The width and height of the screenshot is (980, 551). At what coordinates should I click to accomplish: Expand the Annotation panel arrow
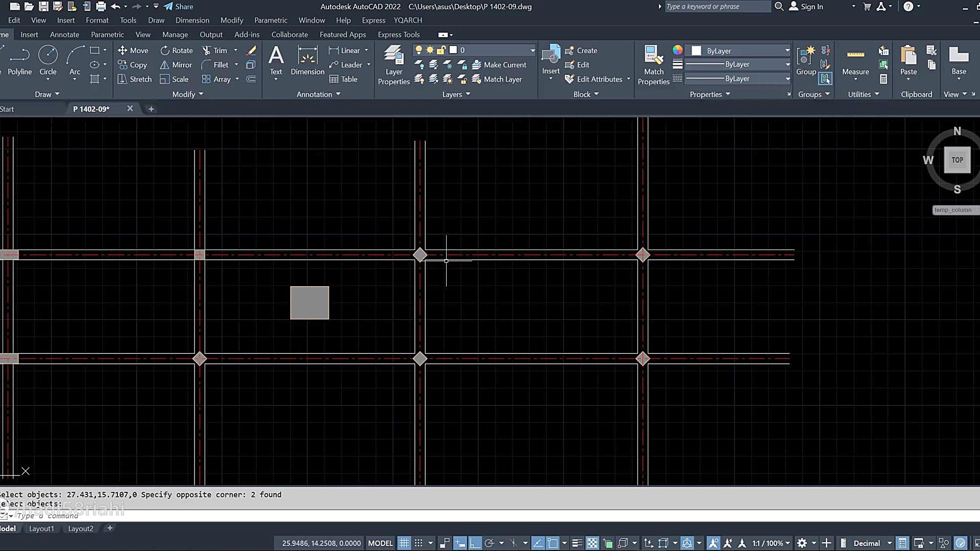[x=338, y=94]
